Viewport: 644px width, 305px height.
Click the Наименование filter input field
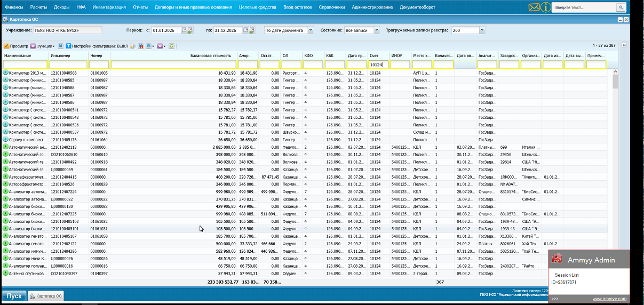click(x=26, y=65)
